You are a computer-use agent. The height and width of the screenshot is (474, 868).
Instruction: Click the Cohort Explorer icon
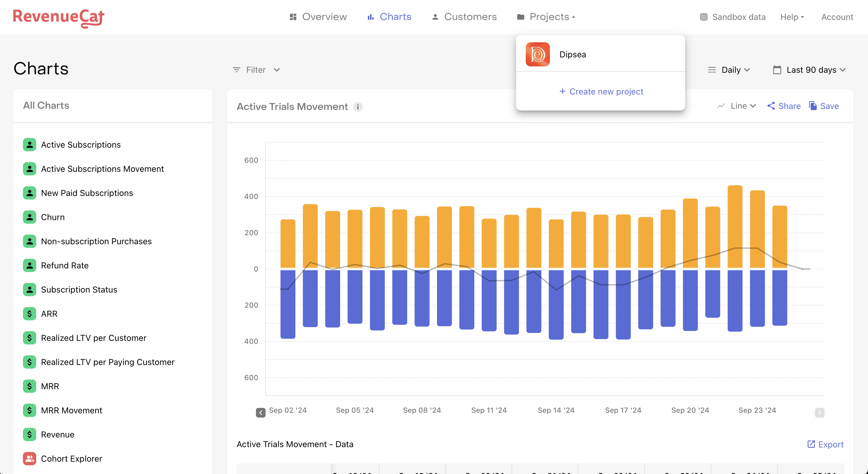click(29, 458)
